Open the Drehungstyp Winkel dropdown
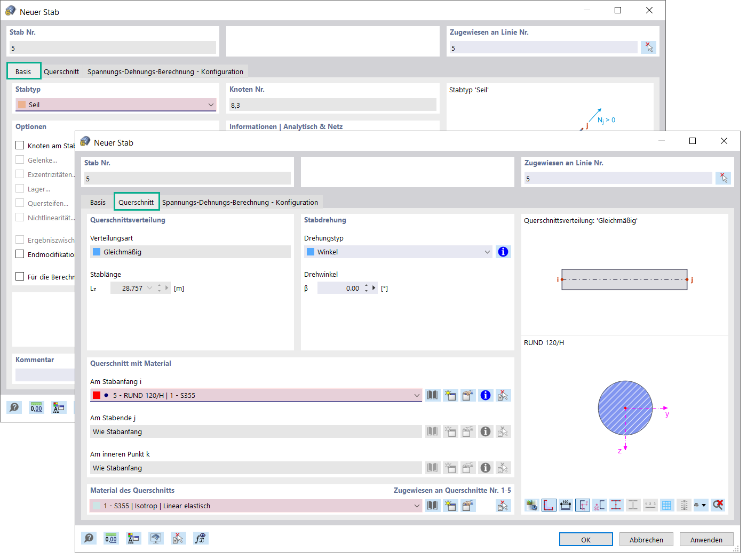The image size is (747, 560). pos(487,252)
